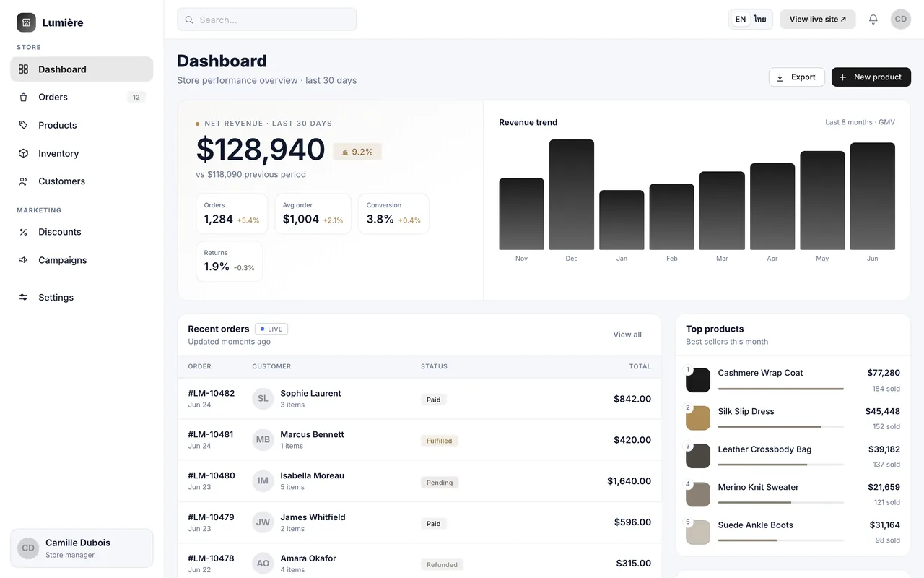Click the Fulfilled status badge
This screenshot has height=578, width=924.
coord(440,441)
